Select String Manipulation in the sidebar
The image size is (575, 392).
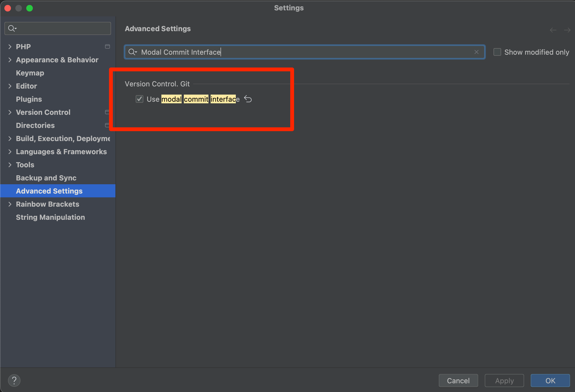point(50,217)
